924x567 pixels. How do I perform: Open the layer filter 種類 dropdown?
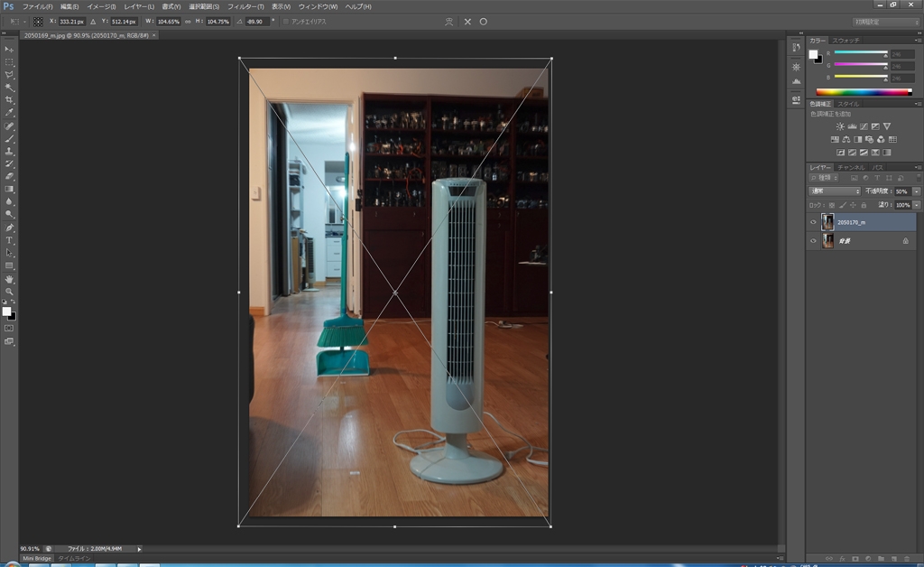click(824, 178)
